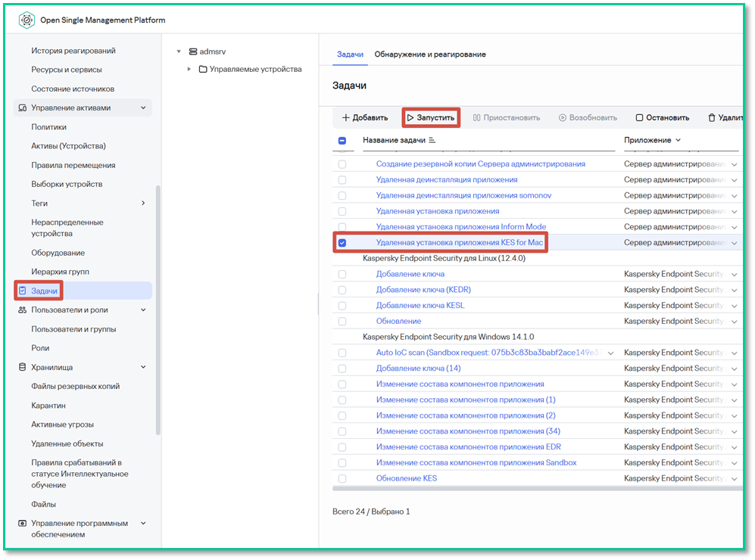Open the Карантин sidebar item
This screenshot has width=755, height=560.
click(48, 406)
